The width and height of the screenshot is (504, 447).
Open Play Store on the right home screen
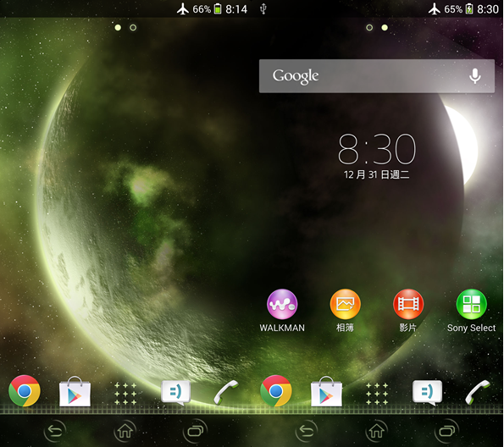tap(326, 391)
